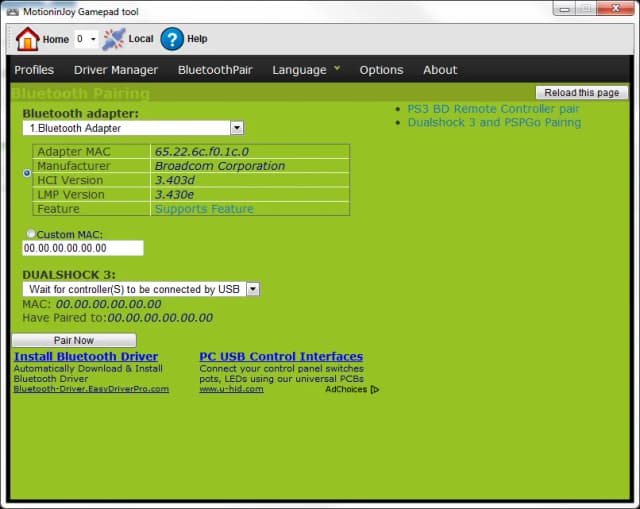Open the Bluetooth-Driver.EasyDriverPro.com link
Viewport: 640px width, 509px height.
point(91,389)
